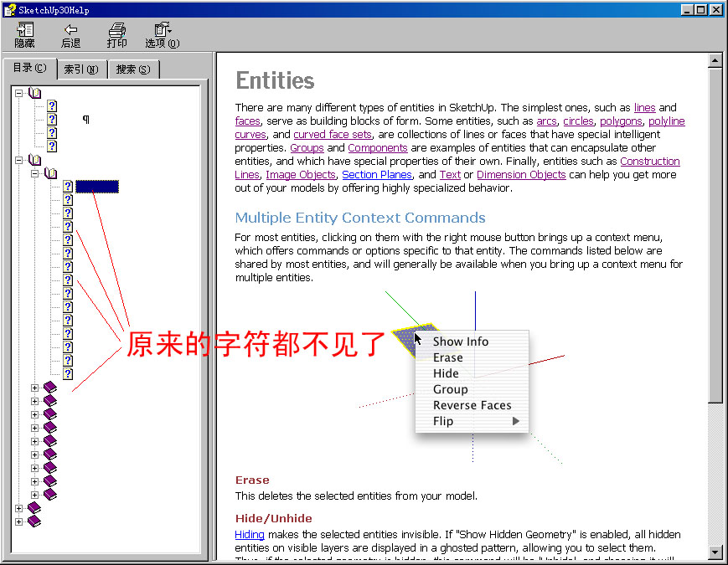Open the 'Image Objects' link
The width and height of the screenshot is (728, 565).
pos(301,175)
